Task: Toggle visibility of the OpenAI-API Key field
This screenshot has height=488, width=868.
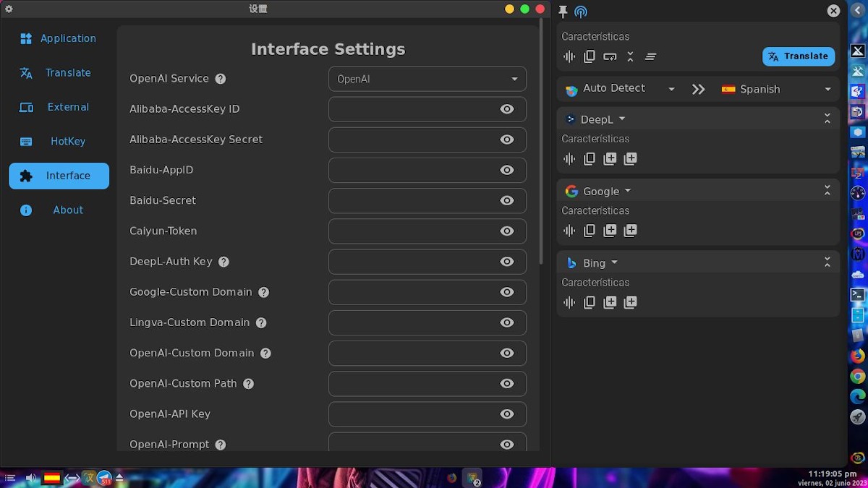Action: click(507, 414)
